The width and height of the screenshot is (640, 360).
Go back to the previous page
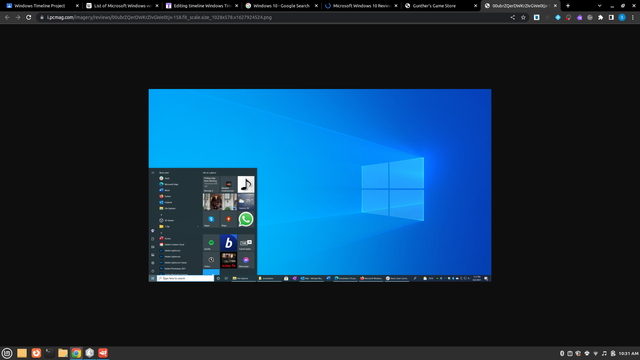click(x=7, y=18)
